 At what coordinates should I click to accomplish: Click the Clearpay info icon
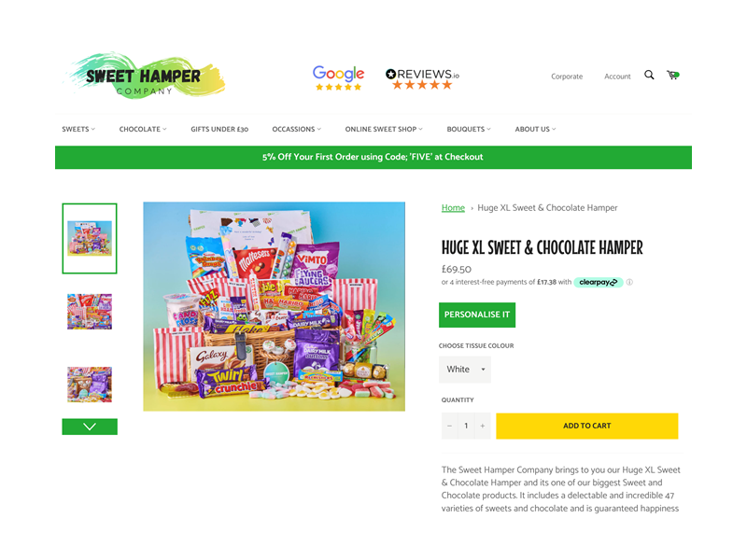coord(629,282)
